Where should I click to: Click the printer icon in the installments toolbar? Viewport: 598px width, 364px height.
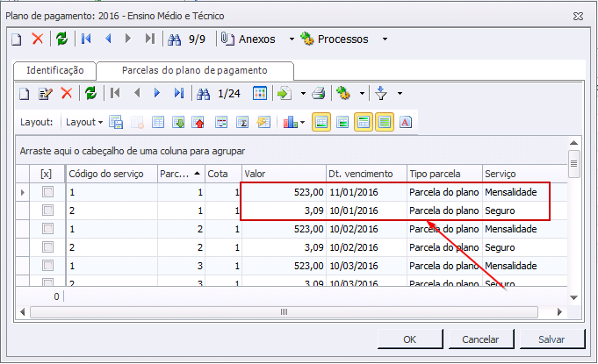319,94
